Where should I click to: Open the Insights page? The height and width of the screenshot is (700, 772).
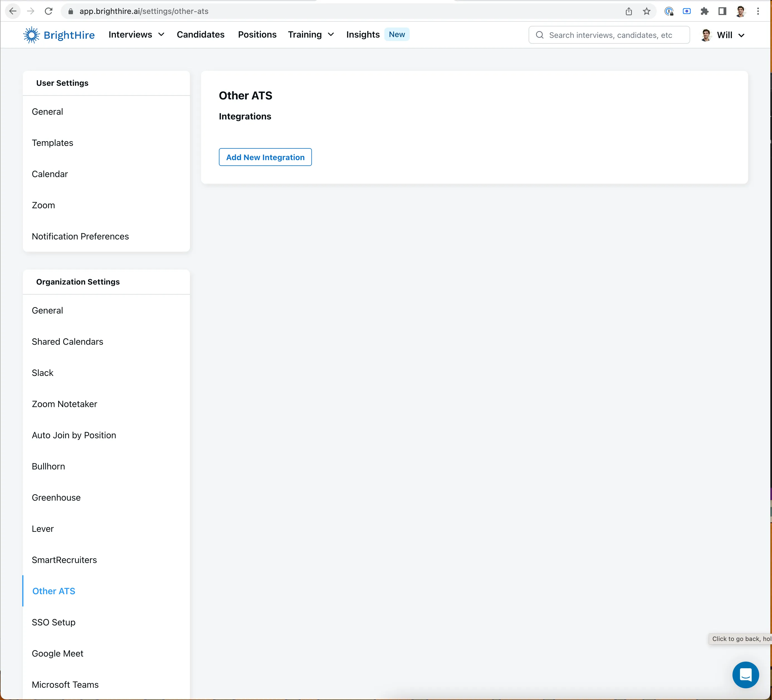coord(363,35)
